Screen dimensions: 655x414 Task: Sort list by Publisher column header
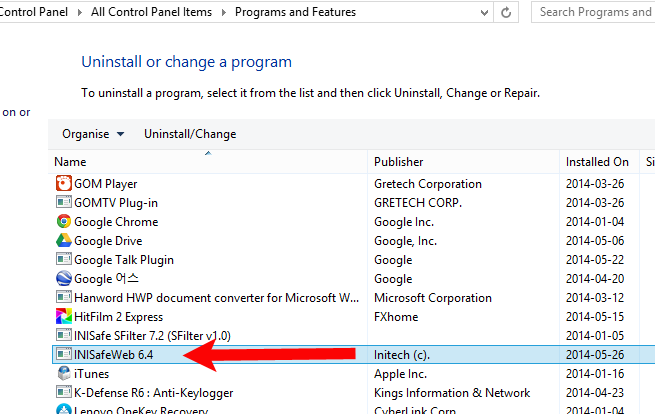tap(463, 162)
